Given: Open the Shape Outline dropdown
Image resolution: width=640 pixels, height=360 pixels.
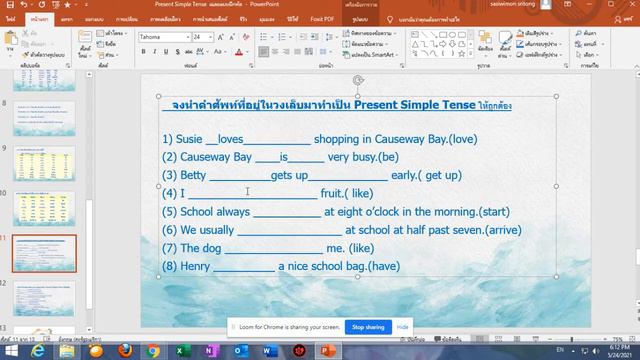Looking at the screenshot, I should coord(540,44).
